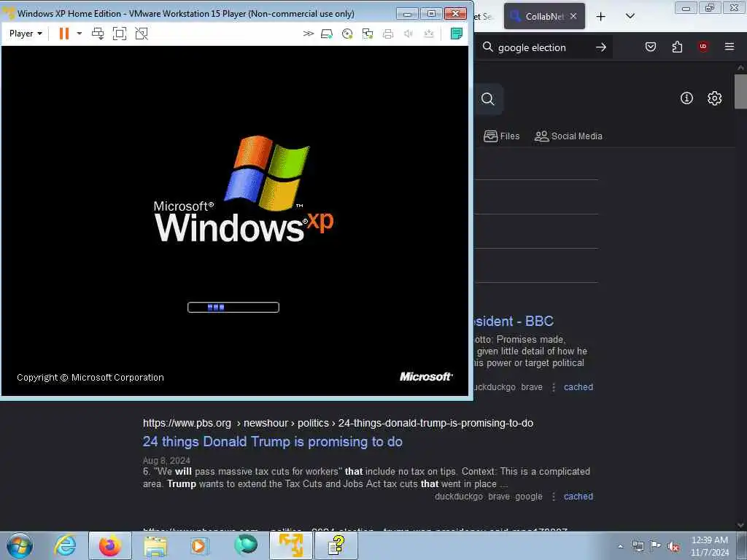The width and height of the screenshot is (747, 560).
Task: Show hidden devices via double chevron icon
Action: 309,34
